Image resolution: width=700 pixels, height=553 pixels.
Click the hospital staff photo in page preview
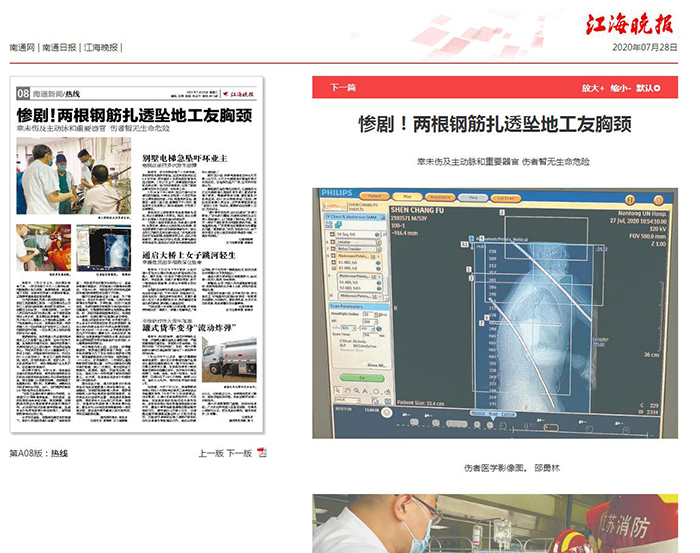point(73,180)
